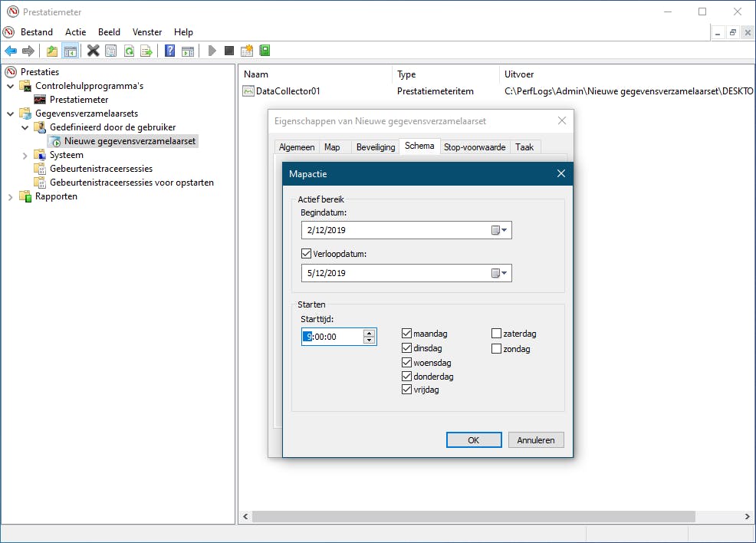Screen dimensions: 756x543
Task: Open the Begindatum calendar dropdown
Action: tap(500, 230)
